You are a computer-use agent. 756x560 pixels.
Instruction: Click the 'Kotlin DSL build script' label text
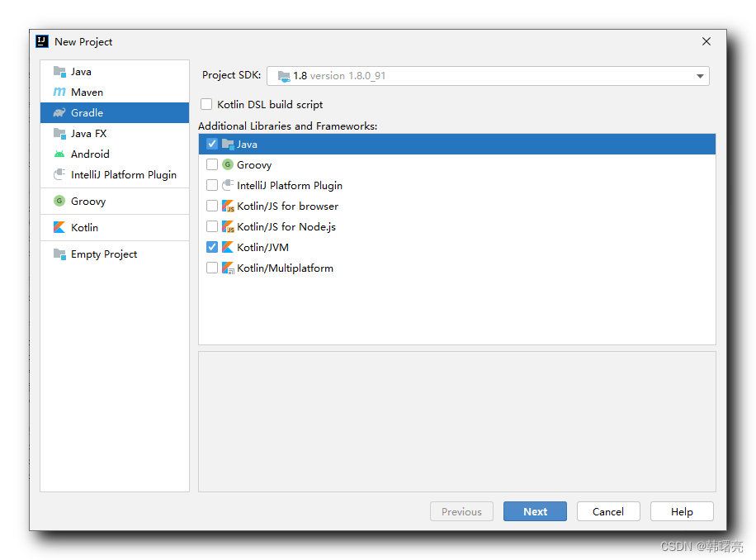coord(270,105)
